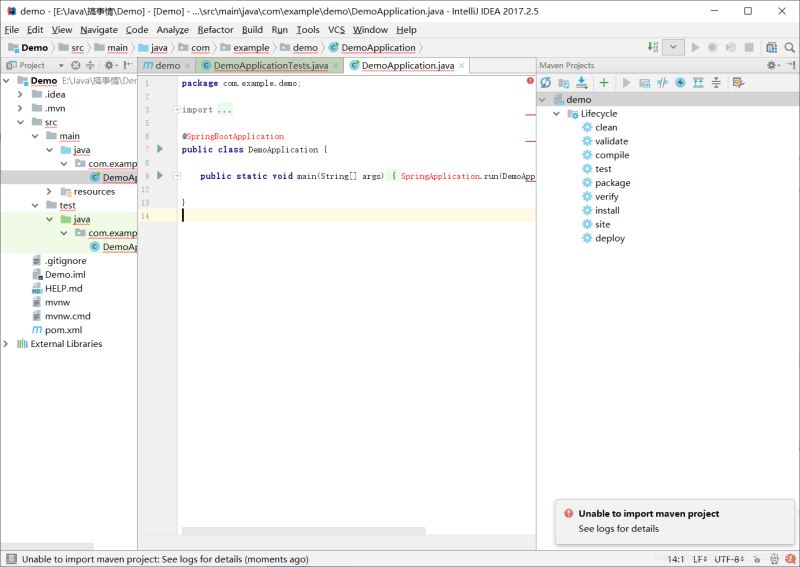This screenshot has width=800, height=567.
Task: Expand the External Libraries node
Action: coord(7,344)
